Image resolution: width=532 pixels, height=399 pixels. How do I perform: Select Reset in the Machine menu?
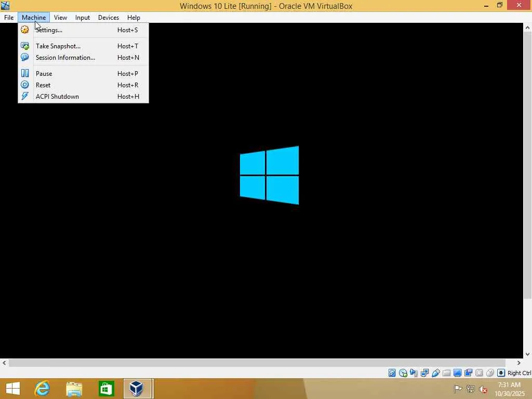pyautogui.click(x=83, y=85)
